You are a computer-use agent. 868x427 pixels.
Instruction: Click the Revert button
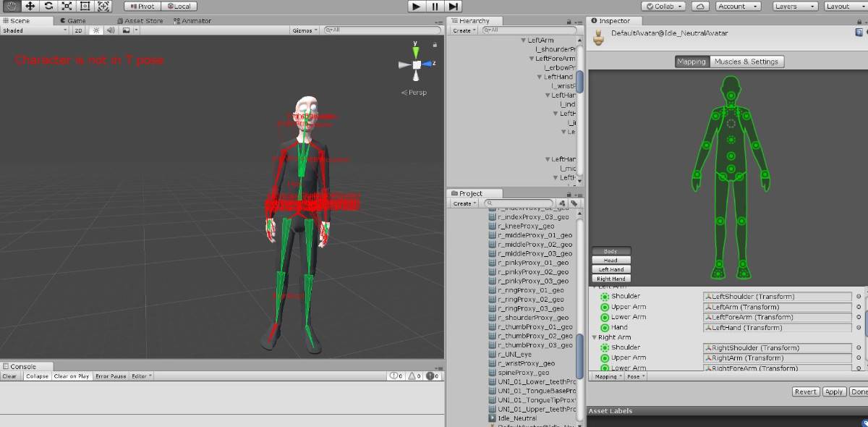pos(805,392)
